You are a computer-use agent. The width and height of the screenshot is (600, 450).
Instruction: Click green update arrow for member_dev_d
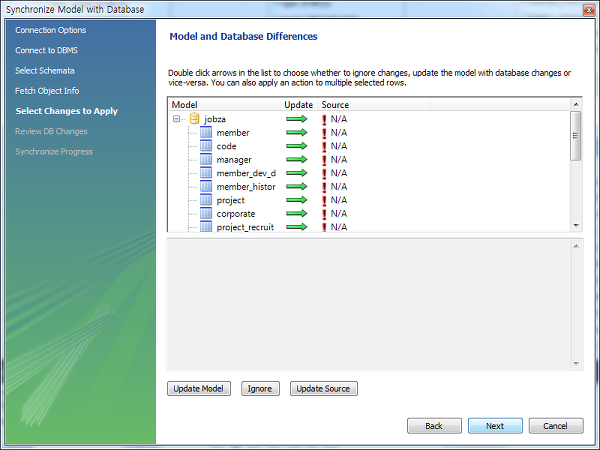click(x=297, y=173)
